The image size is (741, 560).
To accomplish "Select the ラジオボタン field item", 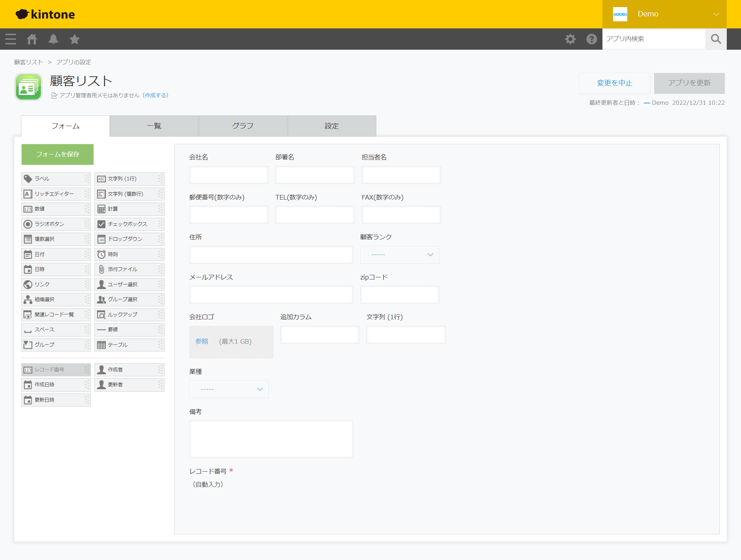I will 56,224.
